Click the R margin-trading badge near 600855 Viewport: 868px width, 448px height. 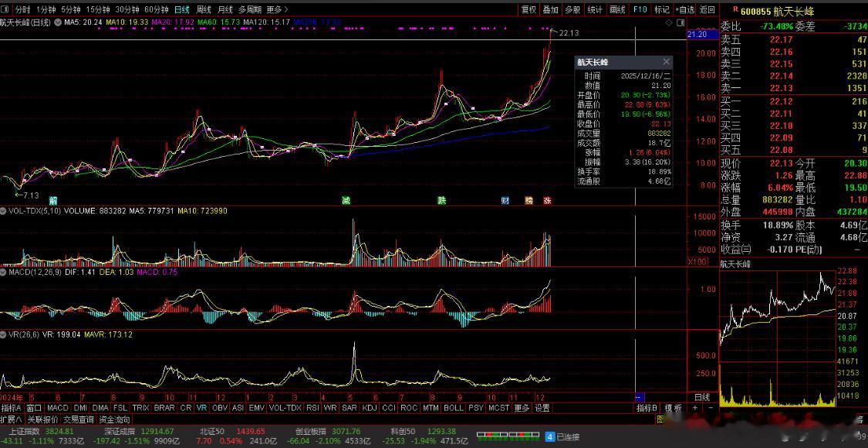click(x=735, y=9)
